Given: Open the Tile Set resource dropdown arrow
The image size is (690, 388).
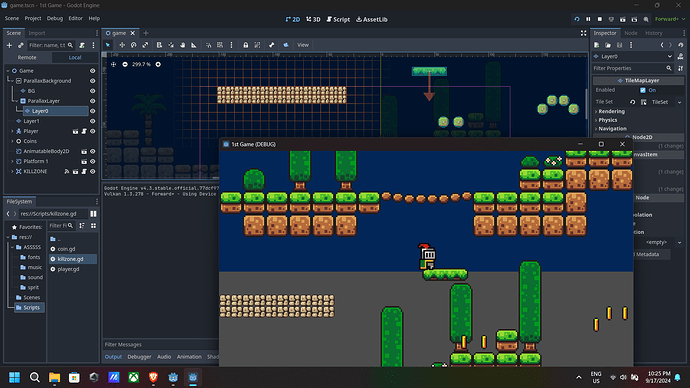Looking at the screenshot, I should pyautogui.click(x=679, y=102).
